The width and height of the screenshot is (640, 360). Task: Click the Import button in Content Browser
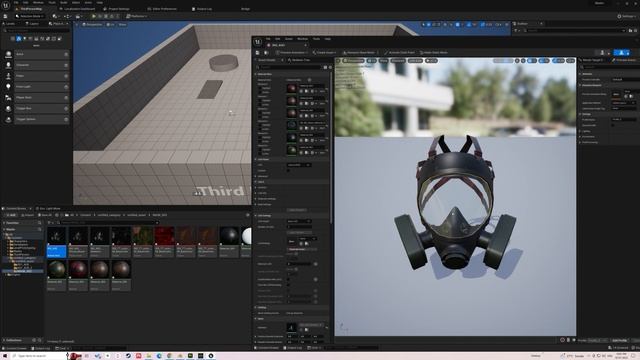pos(28,215)
